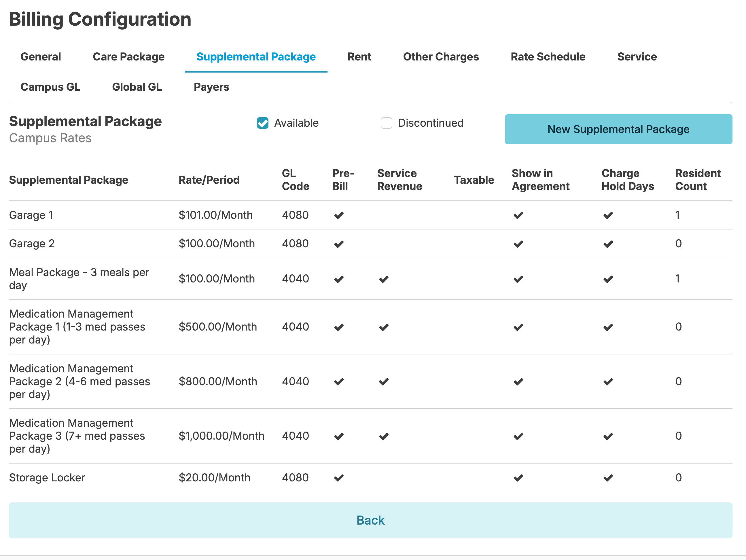Click Garage 1 Pre-Bill checkmark
The height and width of the screenshot is (560, 746).
[339, 215]
